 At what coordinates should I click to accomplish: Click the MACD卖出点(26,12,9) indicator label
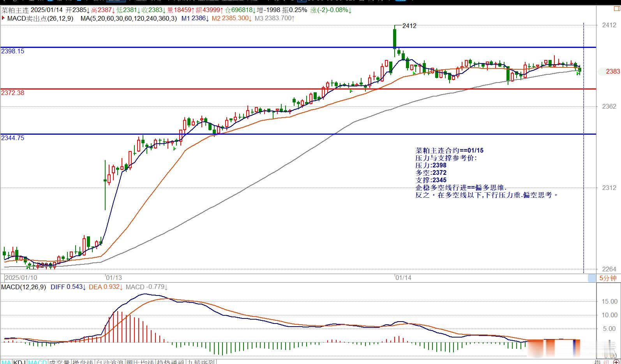(x=40, y=18)
